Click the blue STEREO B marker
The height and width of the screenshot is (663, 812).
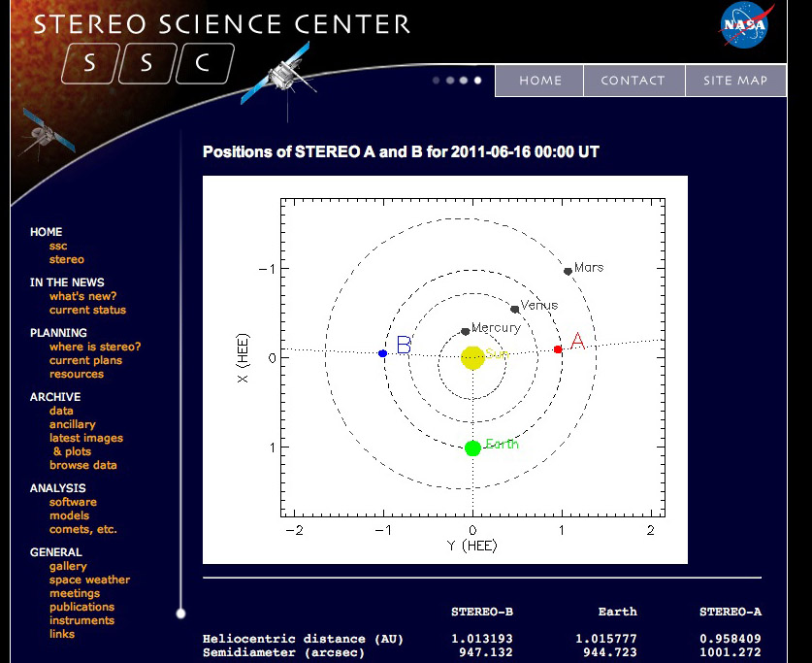pyautogui.click(x=382, y=353)
